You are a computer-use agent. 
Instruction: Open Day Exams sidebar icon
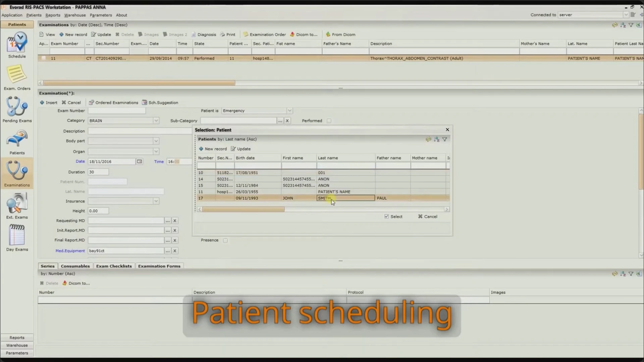point(17,238)
